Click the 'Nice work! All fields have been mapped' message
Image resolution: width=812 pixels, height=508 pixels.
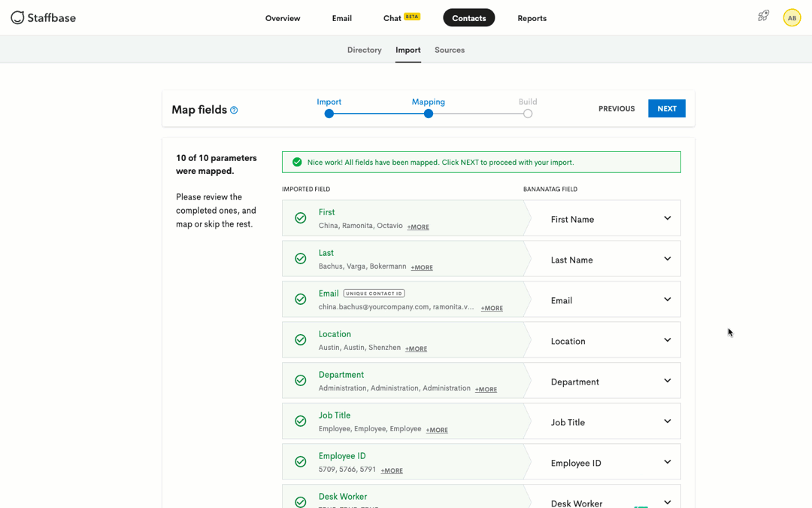click(441, 163)
